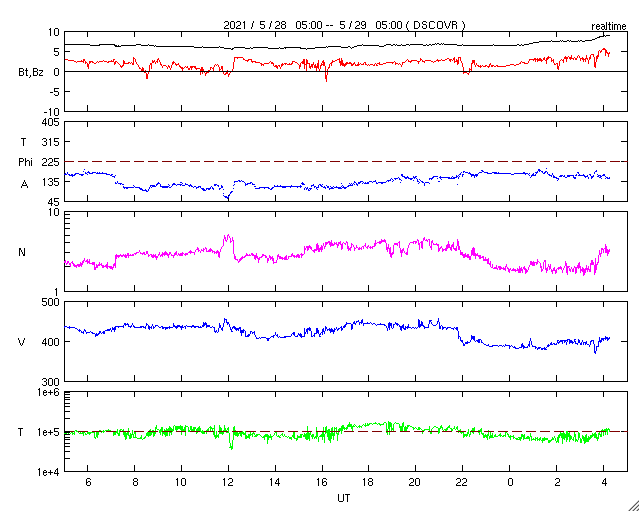Click the window resize grip corner
Screen dimensions: 640x512
click(x=634, y=506)
